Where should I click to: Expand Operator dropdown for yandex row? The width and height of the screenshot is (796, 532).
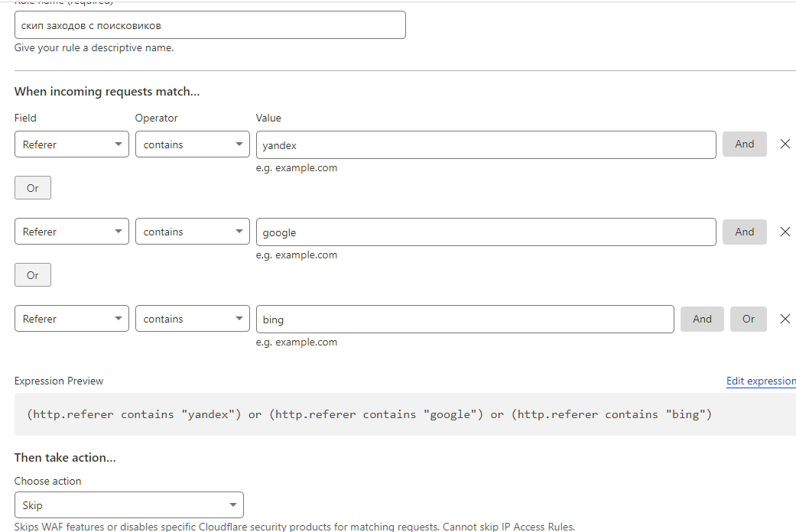192,144
